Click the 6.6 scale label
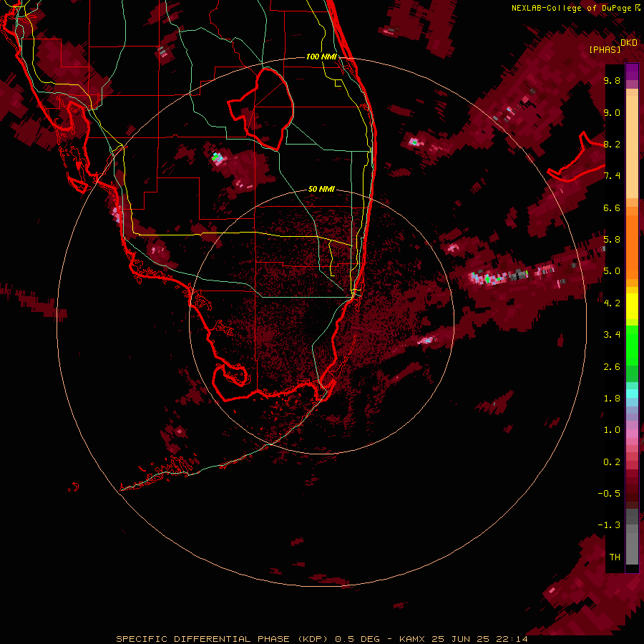644x644 pixels. pos(612,208)
